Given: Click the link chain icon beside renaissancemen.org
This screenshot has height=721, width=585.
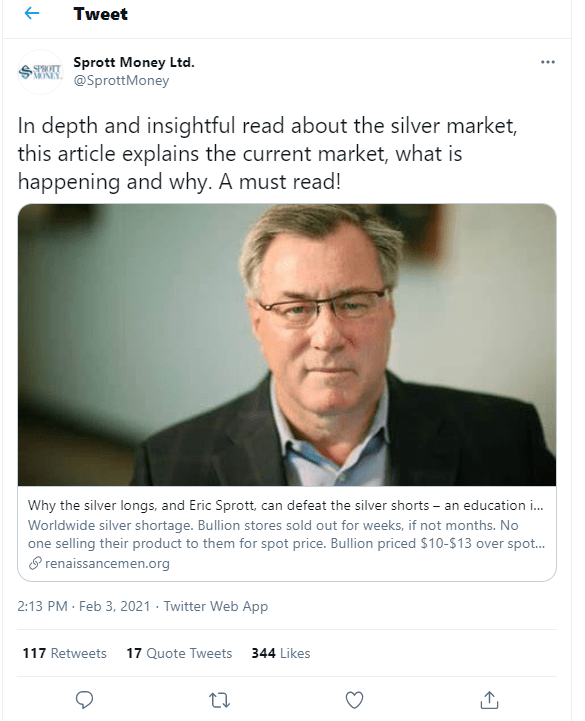Looking at the screenshot, I should [x=35, y=563].
